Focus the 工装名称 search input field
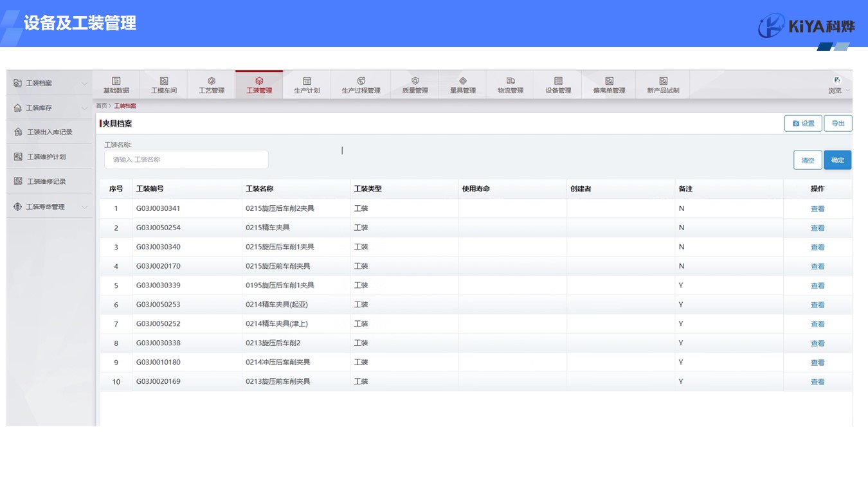Screen dimensions: 868x488 (x=186, y=159)
